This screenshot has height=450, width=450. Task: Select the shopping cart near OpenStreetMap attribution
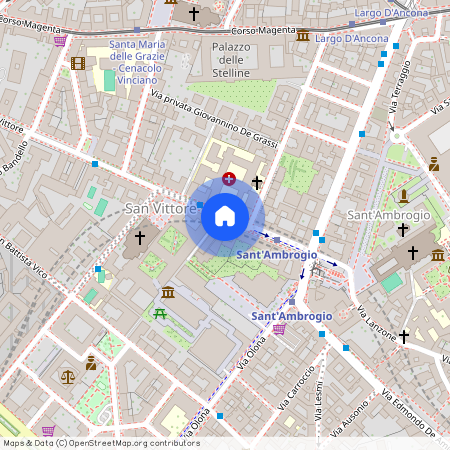click(x=48, y=431)
